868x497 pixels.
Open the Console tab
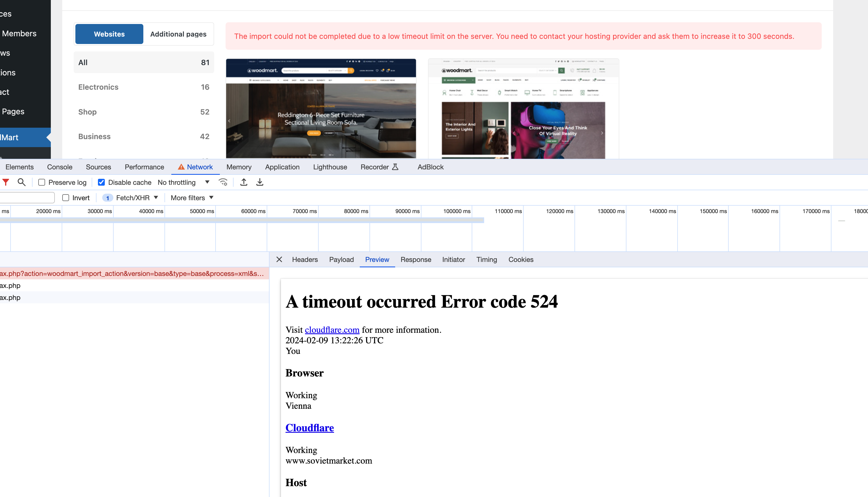[60, 167]
